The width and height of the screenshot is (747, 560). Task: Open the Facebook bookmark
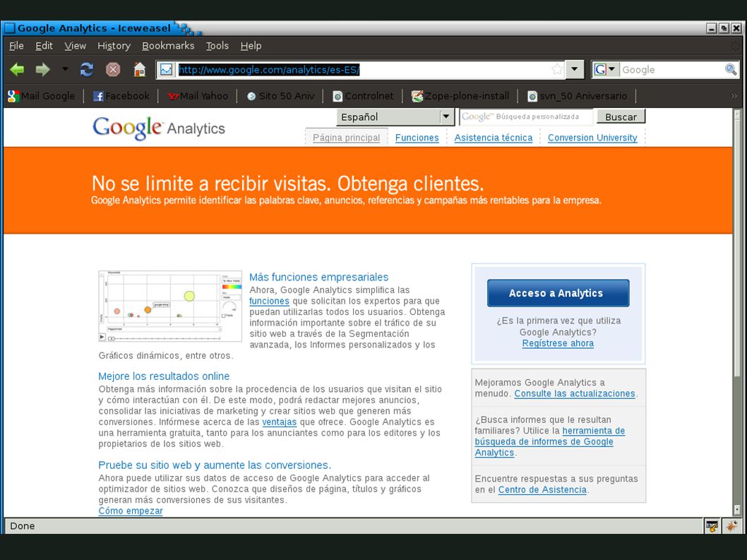click(121, 96)
